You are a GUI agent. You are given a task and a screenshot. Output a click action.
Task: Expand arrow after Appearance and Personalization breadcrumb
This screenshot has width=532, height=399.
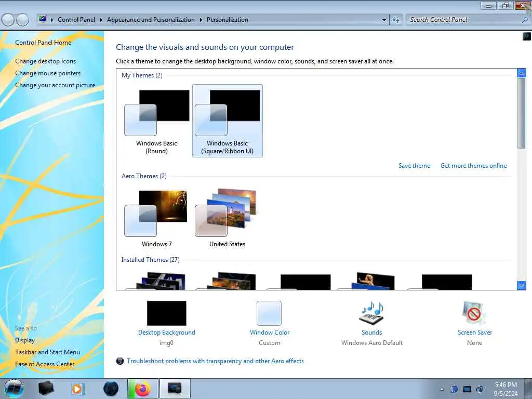(x=201, y=20)
